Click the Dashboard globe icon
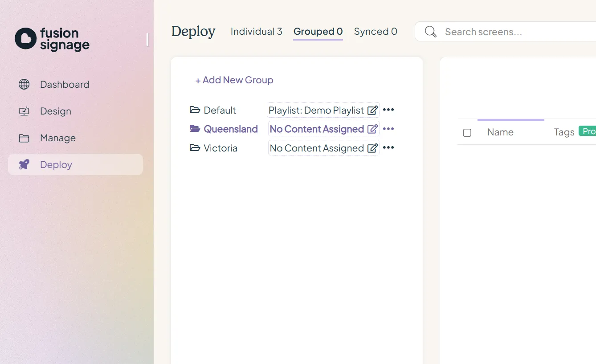Image resolution: width=596 pixels, height=364 pixels. click(24, 84)
